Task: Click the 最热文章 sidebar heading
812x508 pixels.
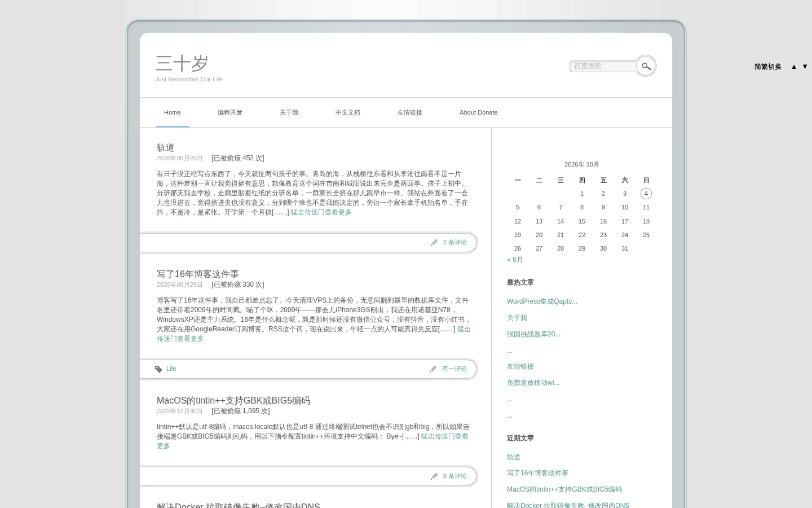Action: (520, 282)
